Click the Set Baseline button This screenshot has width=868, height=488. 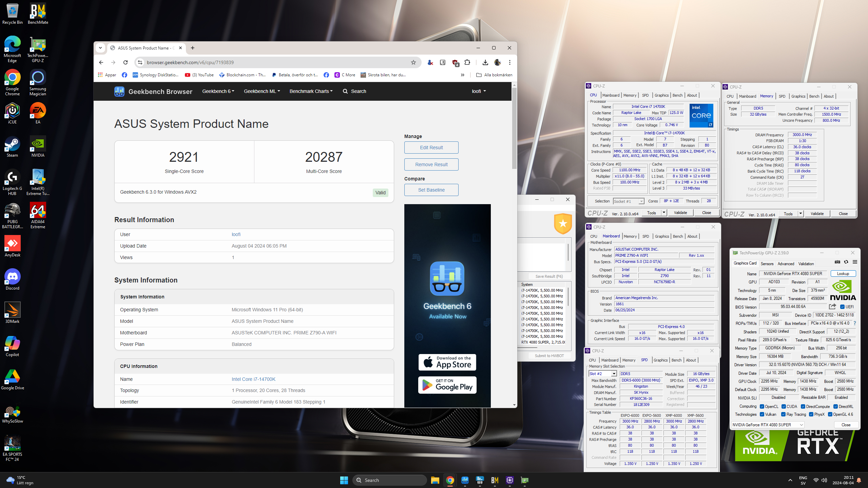pos(431,190)
